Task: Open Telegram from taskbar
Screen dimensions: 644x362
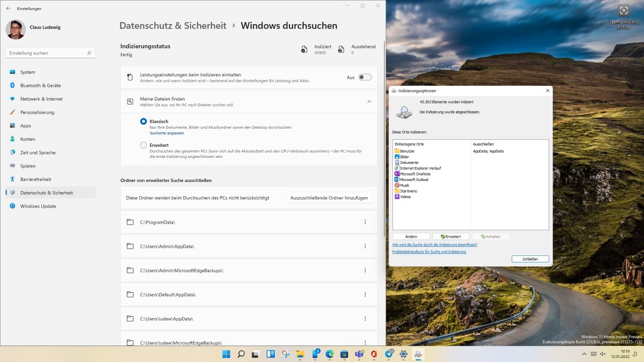Action: pos(388,354)
